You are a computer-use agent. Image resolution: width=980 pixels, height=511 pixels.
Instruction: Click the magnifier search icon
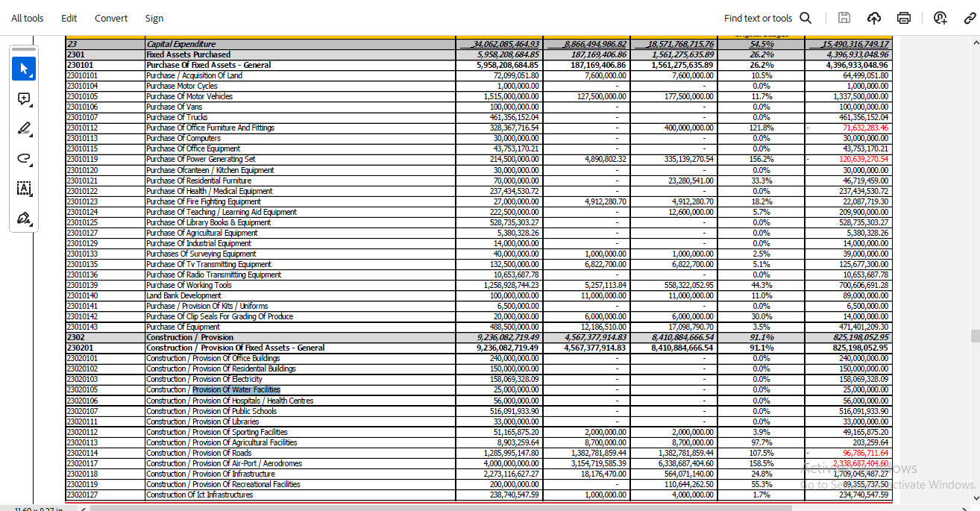(x=805, y=18)
